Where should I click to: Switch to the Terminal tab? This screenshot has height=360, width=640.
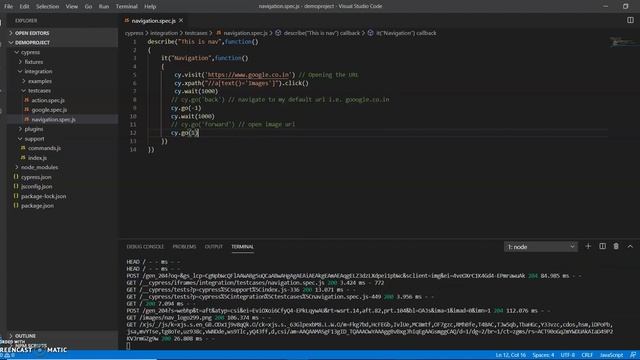pyautogui.click(x=242, y=247)
